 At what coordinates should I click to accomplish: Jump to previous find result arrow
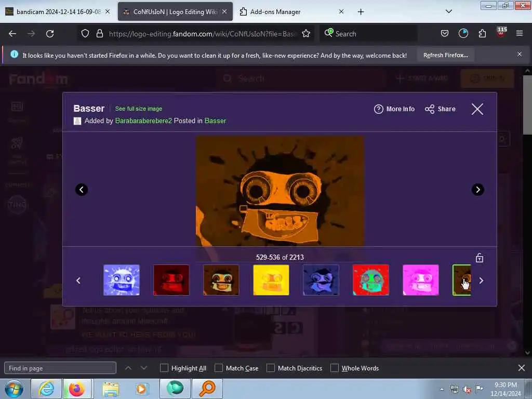tap(128, 368)
